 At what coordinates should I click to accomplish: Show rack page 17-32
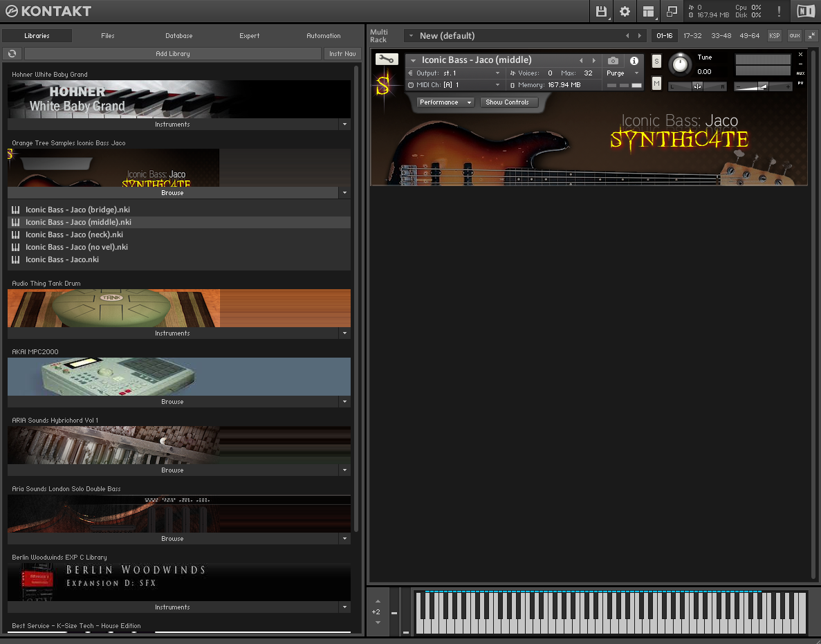(x=692, y=35)
